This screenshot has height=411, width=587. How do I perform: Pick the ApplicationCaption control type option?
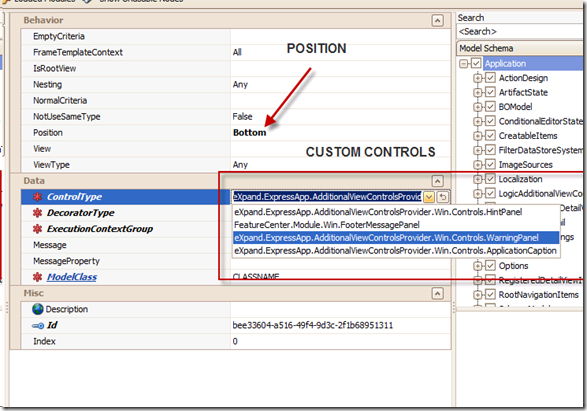(x=395, y=251)
